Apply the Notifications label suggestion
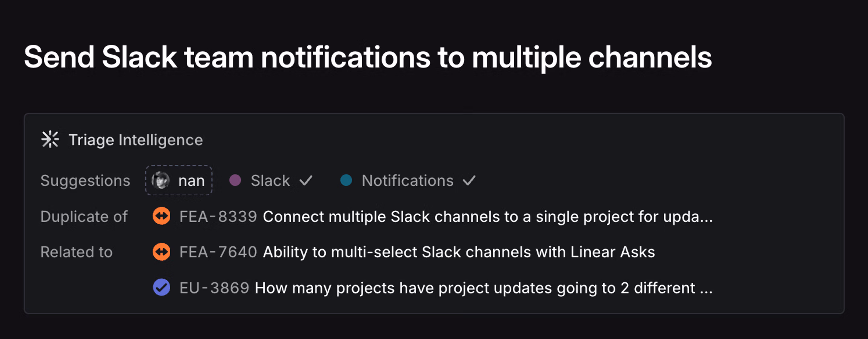The image size is (868, 339). click(407, 181)
